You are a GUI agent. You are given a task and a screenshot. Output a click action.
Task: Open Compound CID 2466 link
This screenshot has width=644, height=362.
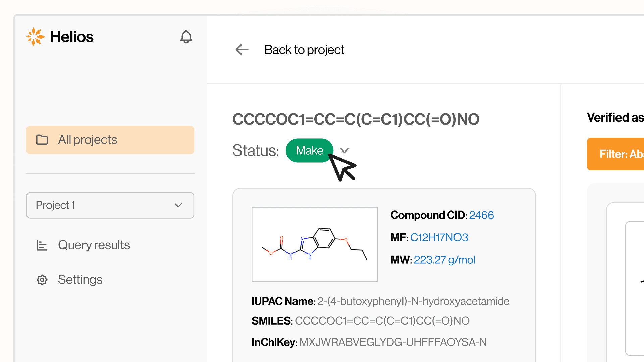click(x=481, y=215)
